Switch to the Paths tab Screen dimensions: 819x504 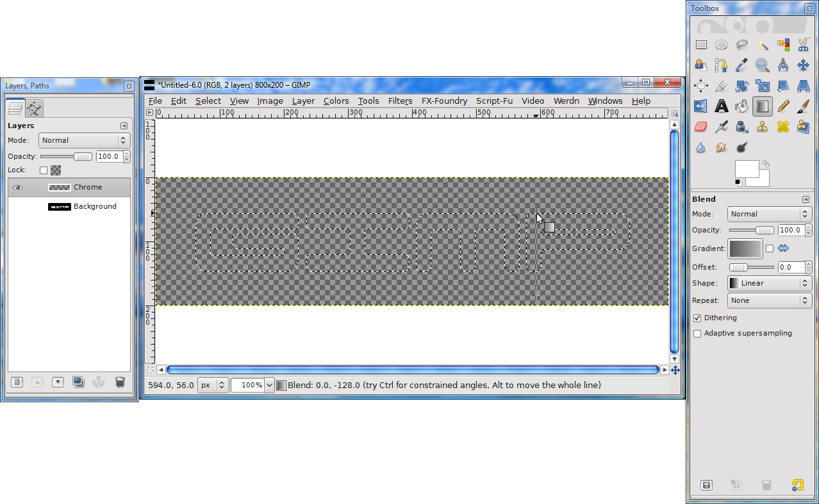click(34, 108)
